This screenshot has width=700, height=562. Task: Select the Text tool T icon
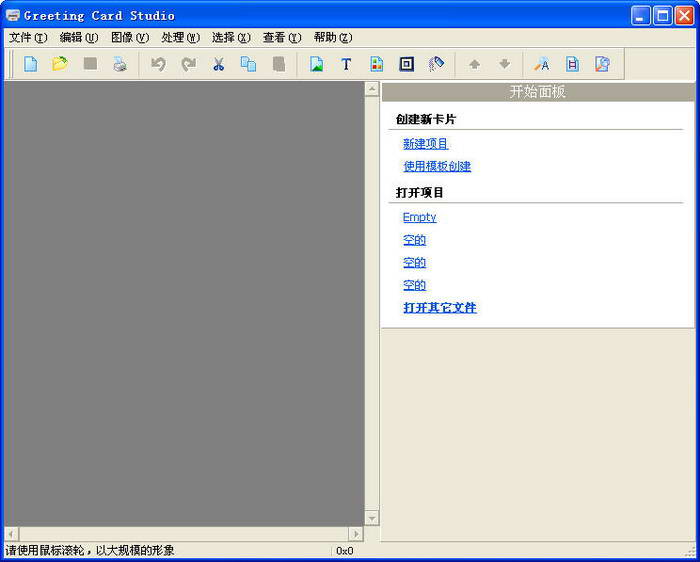coord(346,64)
